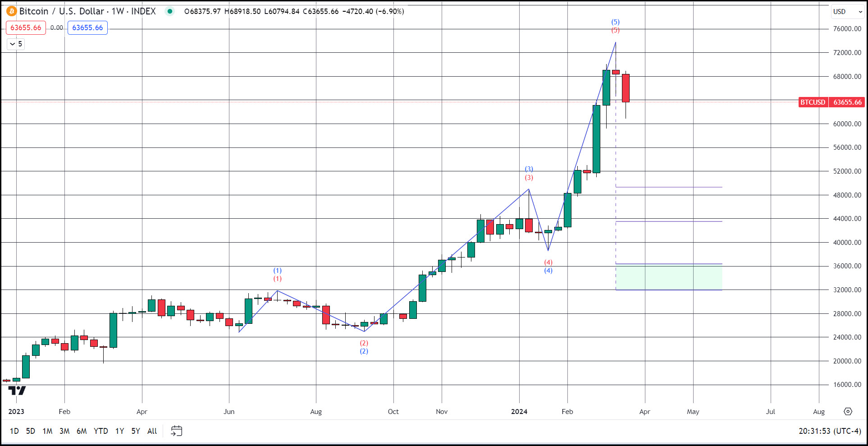Open chart settings gear icon

(x=848, y=411)
